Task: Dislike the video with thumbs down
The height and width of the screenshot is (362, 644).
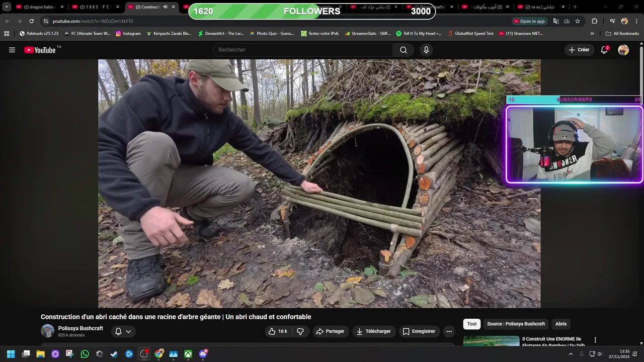Action: point(300,331)
